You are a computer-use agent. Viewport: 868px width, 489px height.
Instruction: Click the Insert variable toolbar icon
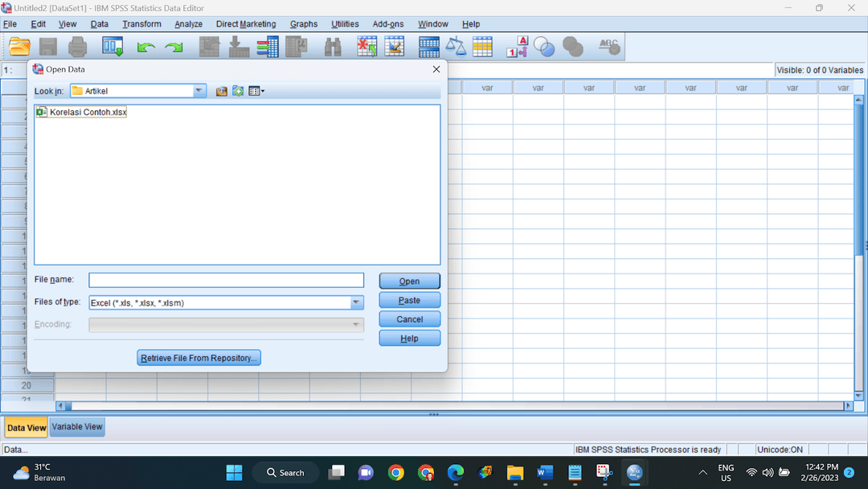[x=395, y=47]
